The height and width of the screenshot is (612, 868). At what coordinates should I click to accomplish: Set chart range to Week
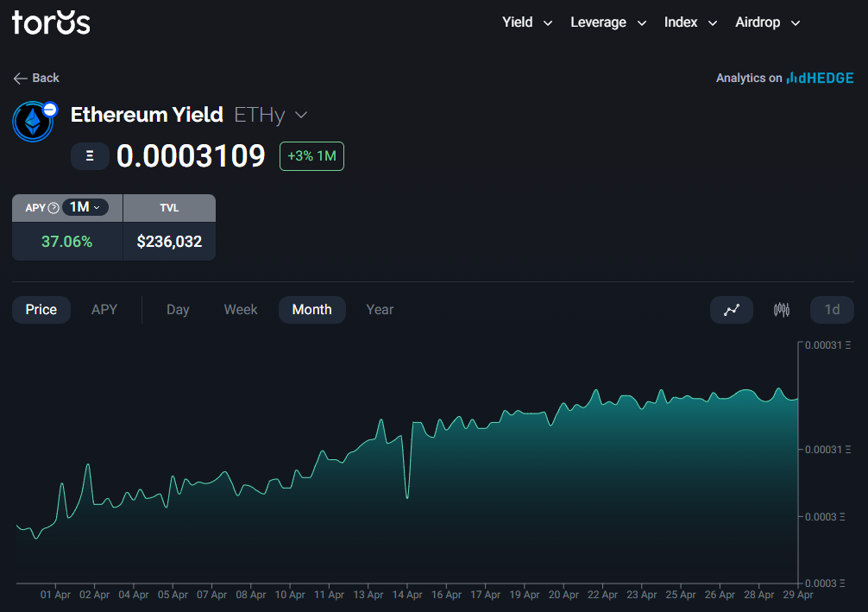240,310
